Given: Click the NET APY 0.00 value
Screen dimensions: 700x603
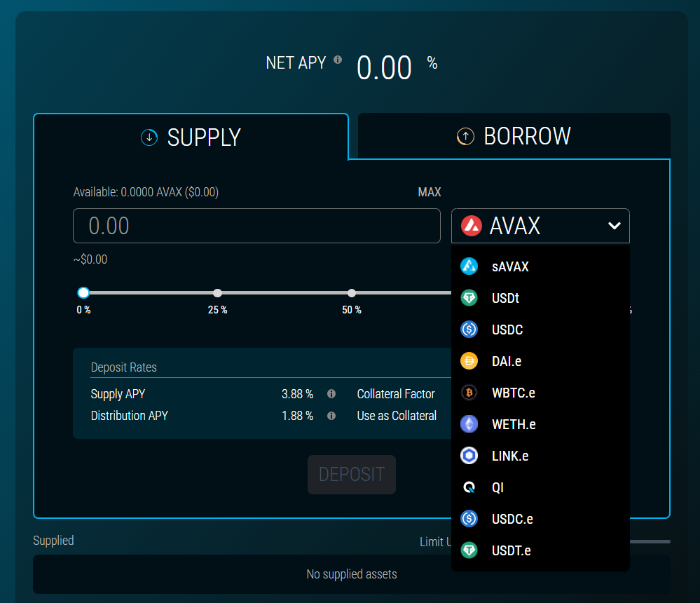Looking at the screenshot, I should click(385, 68).
